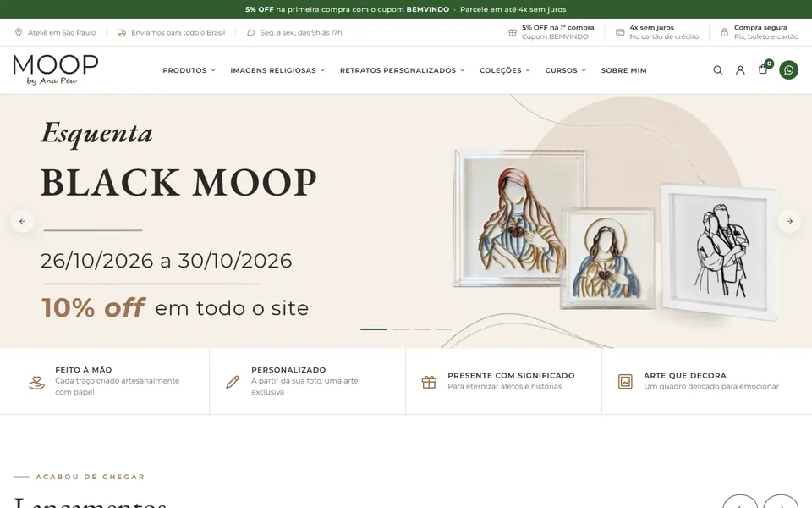This screenshot has height=508, width=812.
Task: Click large Sacred Heart Mary framed artwork
Action: (518, 218)
